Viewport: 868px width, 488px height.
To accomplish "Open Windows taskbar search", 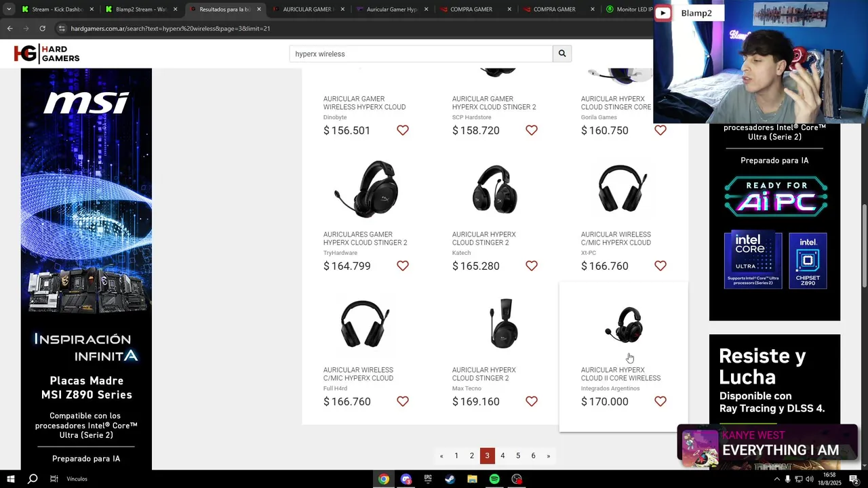I will click(33, 479).
